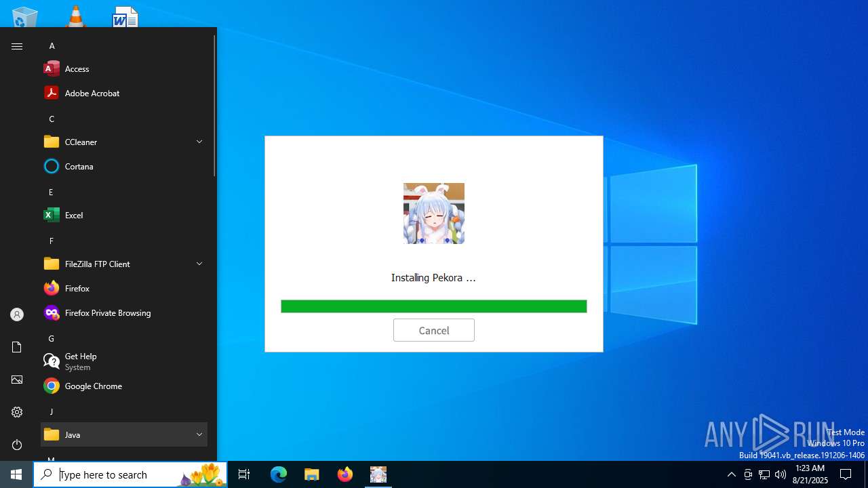Viewport: 868px width, 488px height.
Task: Select Pekora installer taskbar icon
Action: [378, 474]
